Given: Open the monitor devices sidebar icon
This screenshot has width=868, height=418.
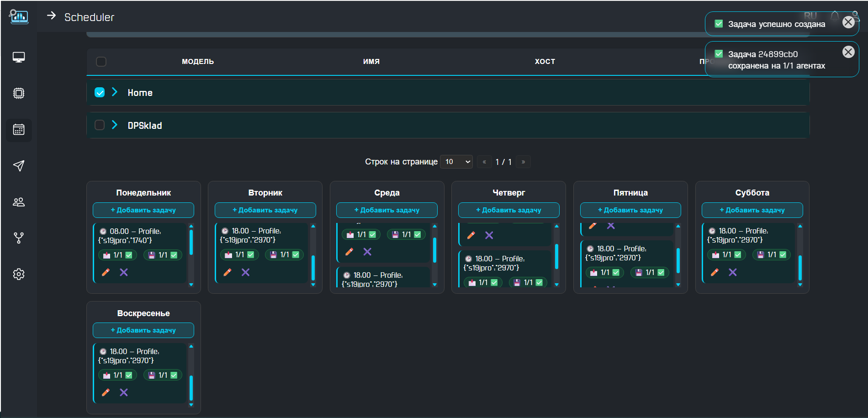Looking at the screenshot, I should pos(19,58).
